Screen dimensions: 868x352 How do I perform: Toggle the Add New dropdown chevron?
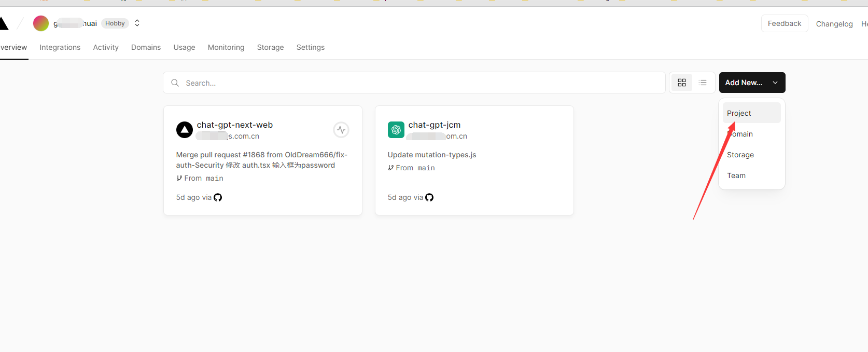(775, 83)
